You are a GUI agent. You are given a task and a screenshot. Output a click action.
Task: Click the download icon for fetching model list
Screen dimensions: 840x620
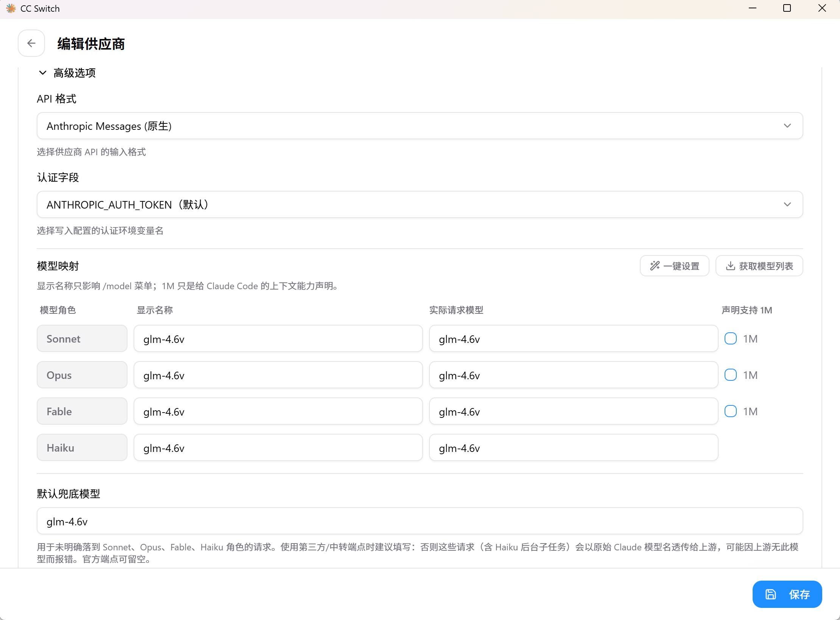pos(730,266)
